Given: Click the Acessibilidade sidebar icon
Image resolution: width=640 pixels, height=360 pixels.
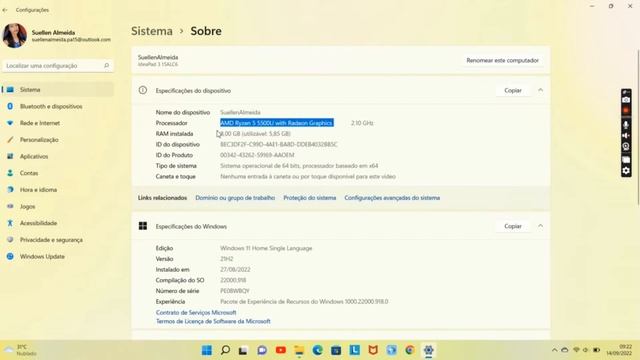Looking at the screenshot, I should pyautogui.click(x=10, y=223).
